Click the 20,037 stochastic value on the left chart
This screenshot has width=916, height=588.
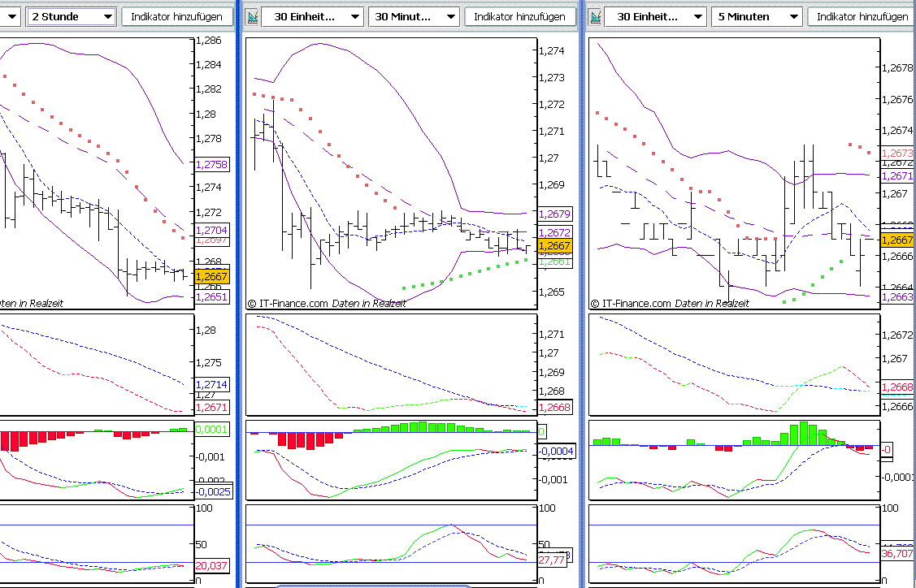coord(213,565)
